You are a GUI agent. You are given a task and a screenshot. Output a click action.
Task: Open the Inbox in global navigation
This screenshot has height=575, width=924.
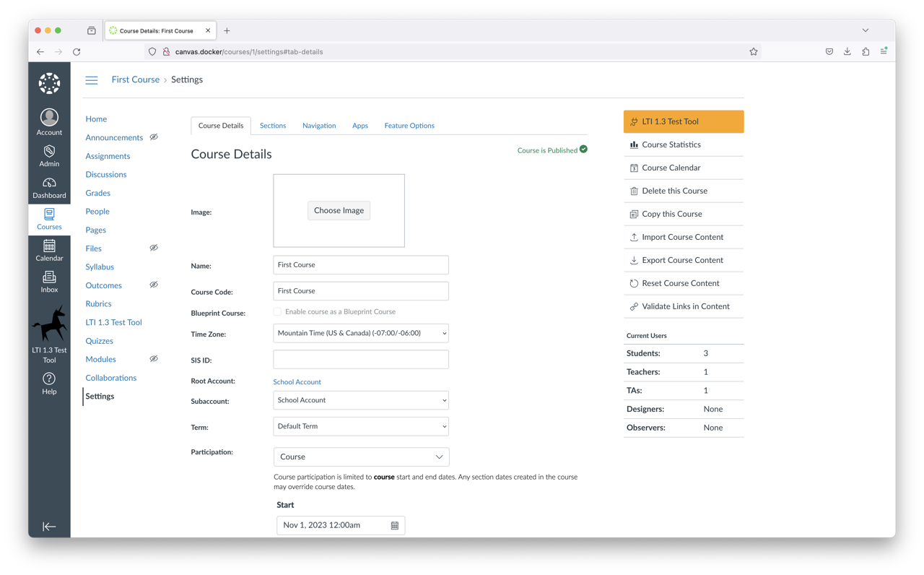[49, 282]
